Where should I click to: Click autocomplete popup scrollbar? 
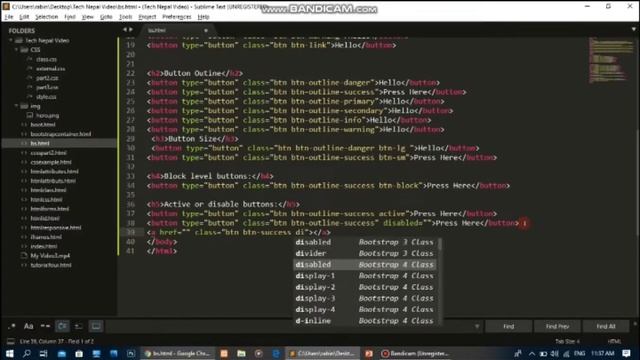(x=440, y=245)
